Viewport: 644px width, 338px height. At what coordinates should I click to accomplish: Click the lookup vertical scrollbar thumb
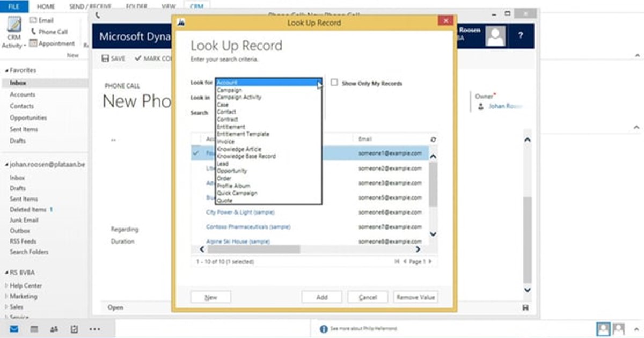click(433, 184)
